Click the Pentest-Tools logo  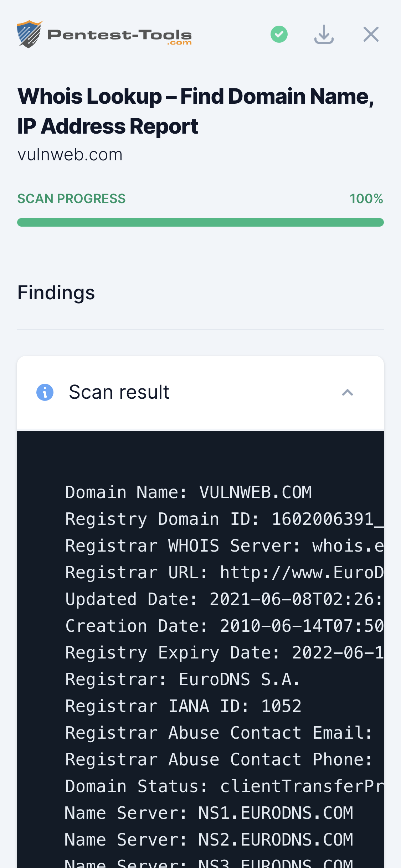[x=104, y=34]
